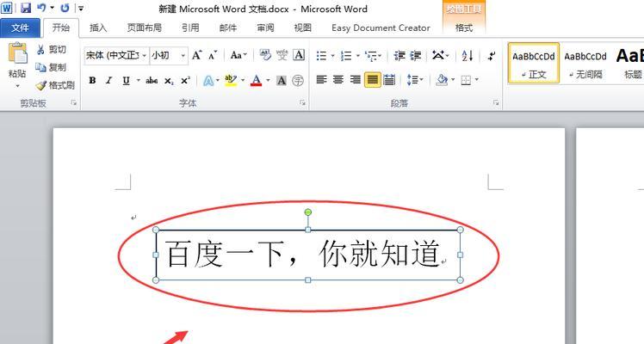Viewport: 644px width, 344px height.
Task: Open the font name combo box 宋体
Action: 116,55
